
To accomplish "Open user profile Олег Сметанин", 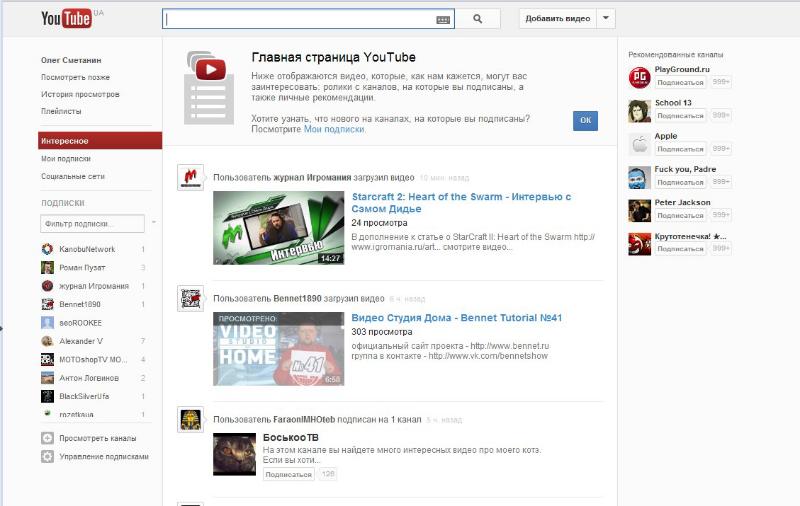I will pos(71,60).
